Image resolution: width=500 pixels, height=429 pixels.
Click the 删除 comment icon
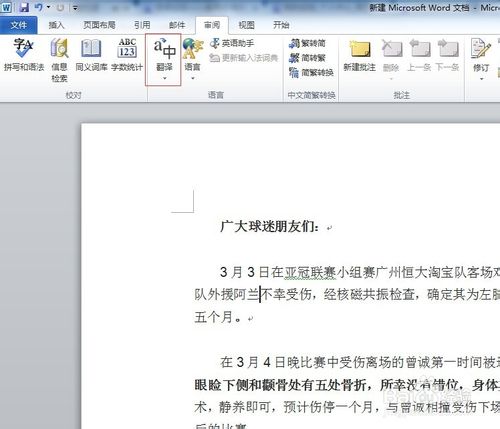pos(391,49)
